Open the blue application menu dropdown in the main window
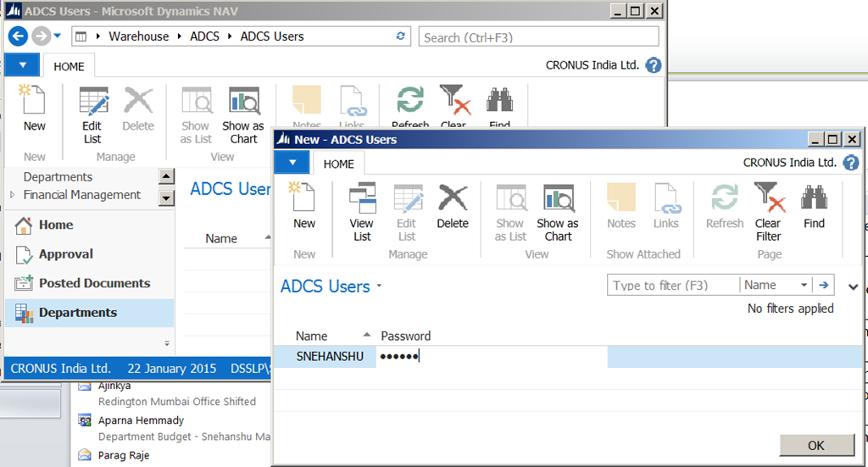 point(22,64)
